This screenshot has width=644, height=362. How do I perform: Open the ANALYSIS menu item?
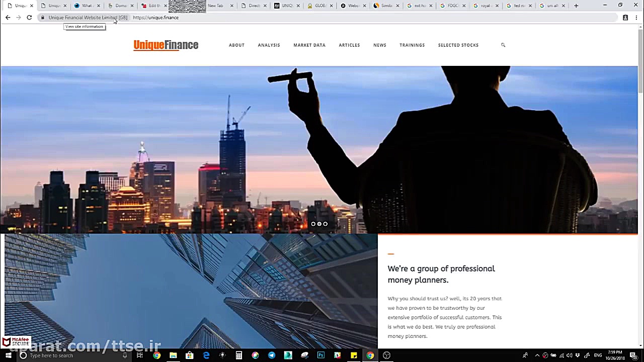point(269,45)
